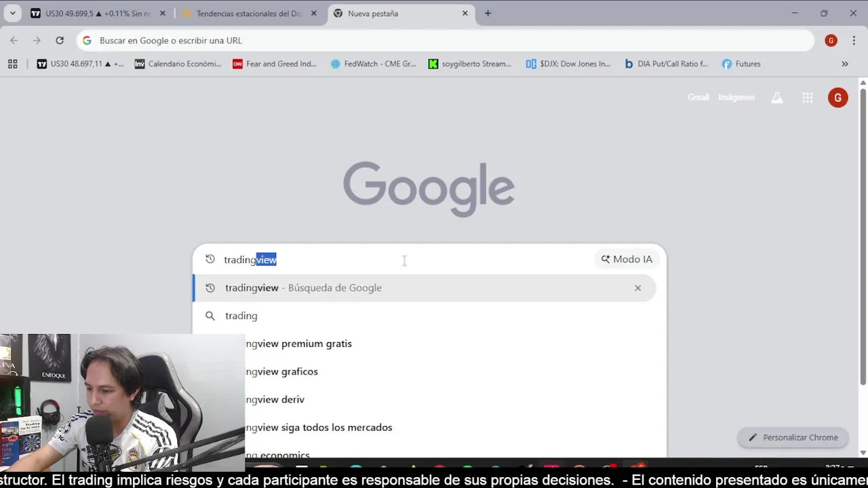The width and height of the screenshot is (868, 488).
Task: Switch to the US30 TradingView tab
Action: click(97, 13)
